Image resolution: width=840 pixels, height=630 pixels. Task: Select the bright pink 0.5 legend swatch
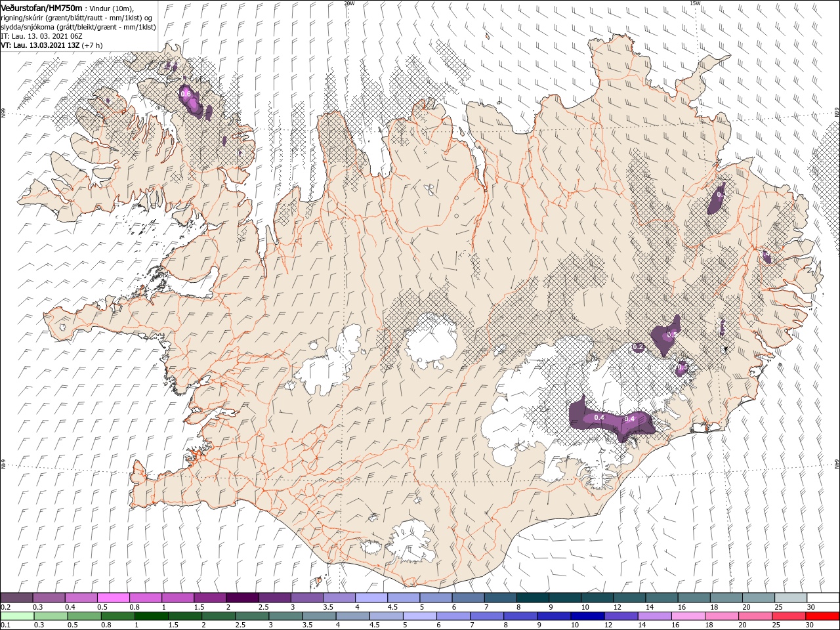[x=114, y=598]
